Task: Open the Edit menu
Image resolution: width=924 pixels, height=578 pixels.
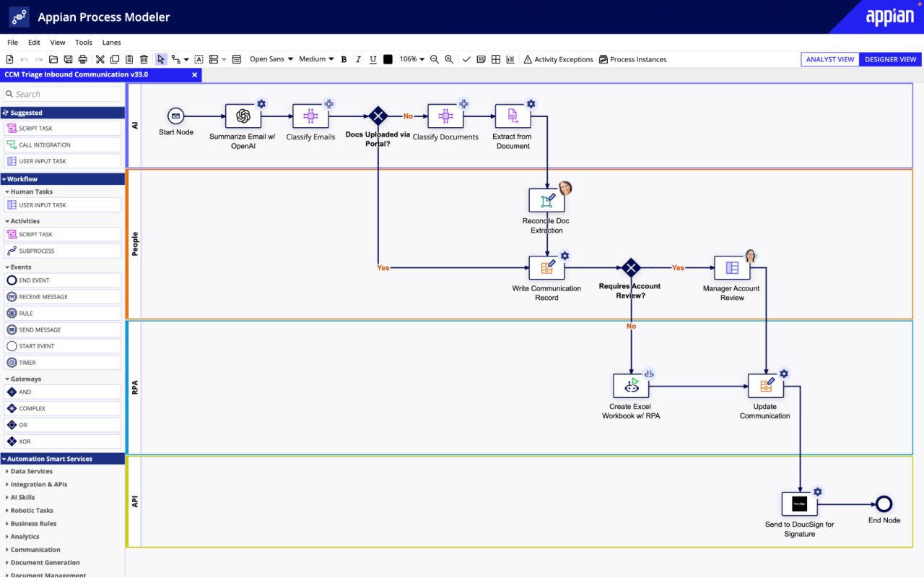Action: [34, 43]
